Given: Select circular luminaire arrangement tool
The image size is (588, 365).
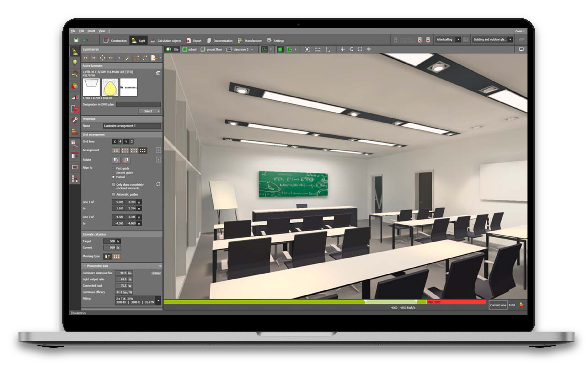Looking at the screenshot, I should coord(102,58).
